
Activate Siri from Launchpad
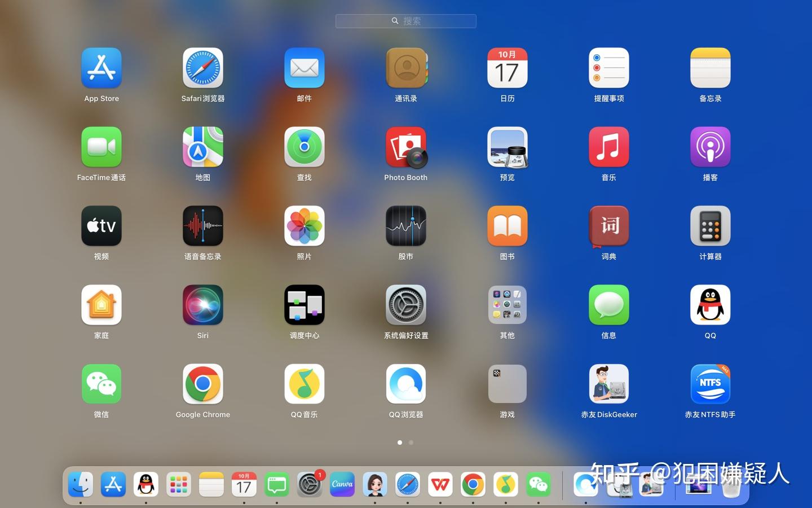(x=203, y=305)
